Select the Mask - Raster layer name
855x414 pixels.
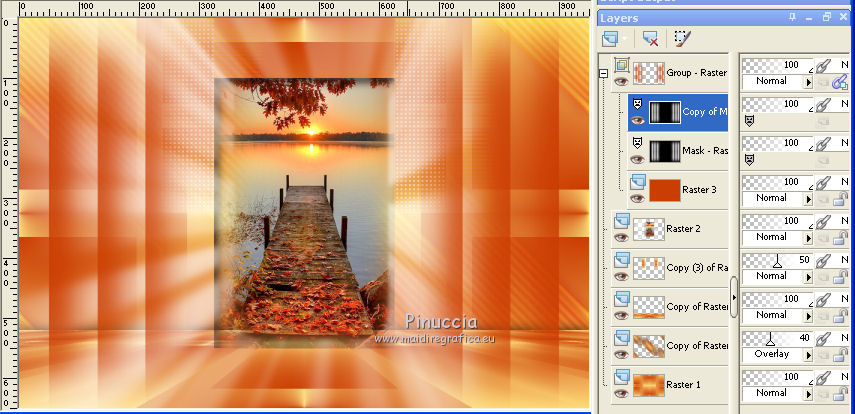coord(705,151)
